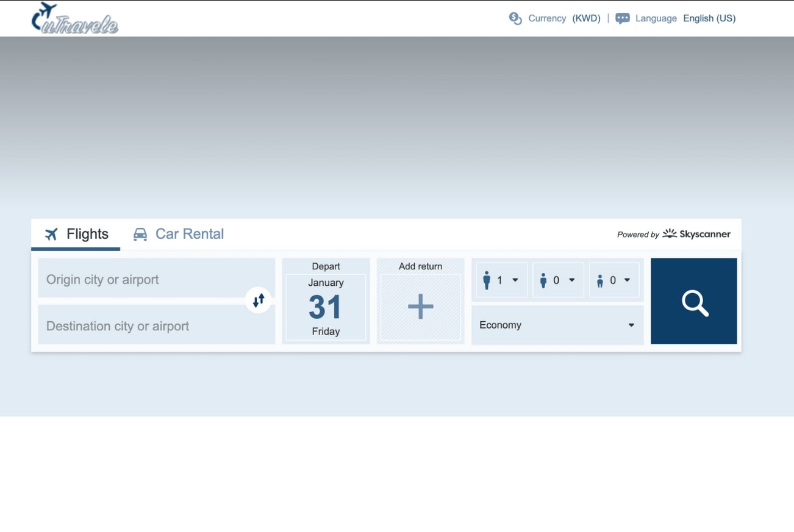This screenshot has width=794, height=532.
Task: Switch to the Flights tab
Action: pyautogui.click(x=76, y=234)
